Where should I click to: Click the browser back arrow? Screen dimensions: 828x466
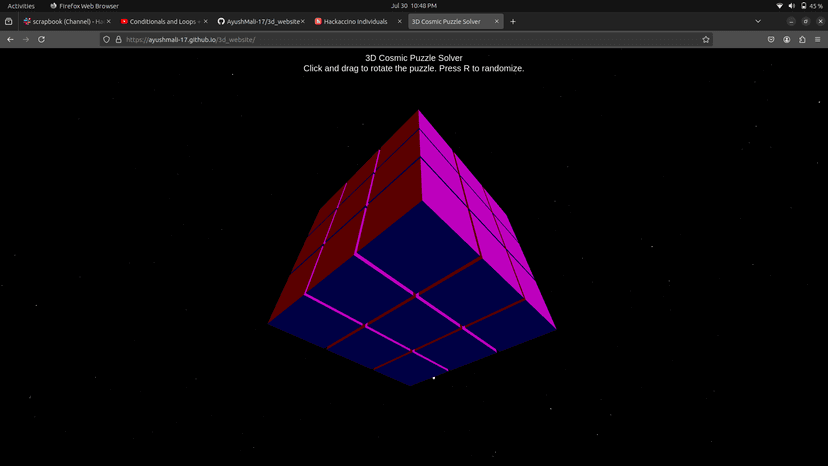[10, 39]
